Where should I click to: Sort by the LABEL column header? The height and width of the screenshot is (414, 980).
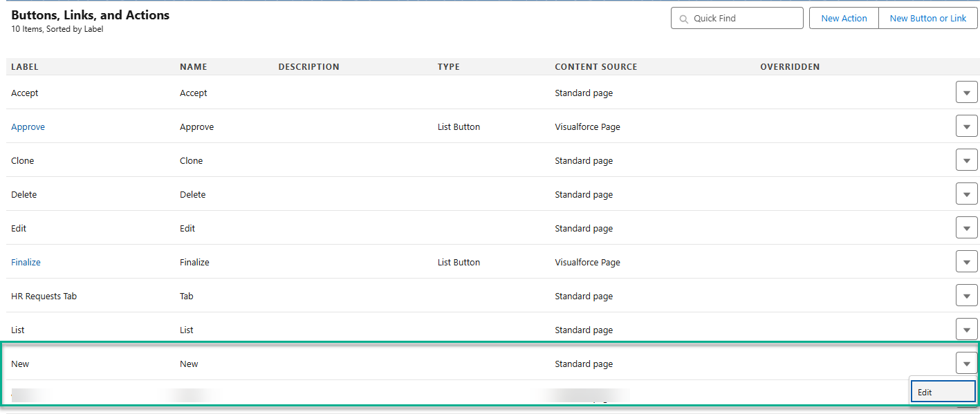point(25,67)
